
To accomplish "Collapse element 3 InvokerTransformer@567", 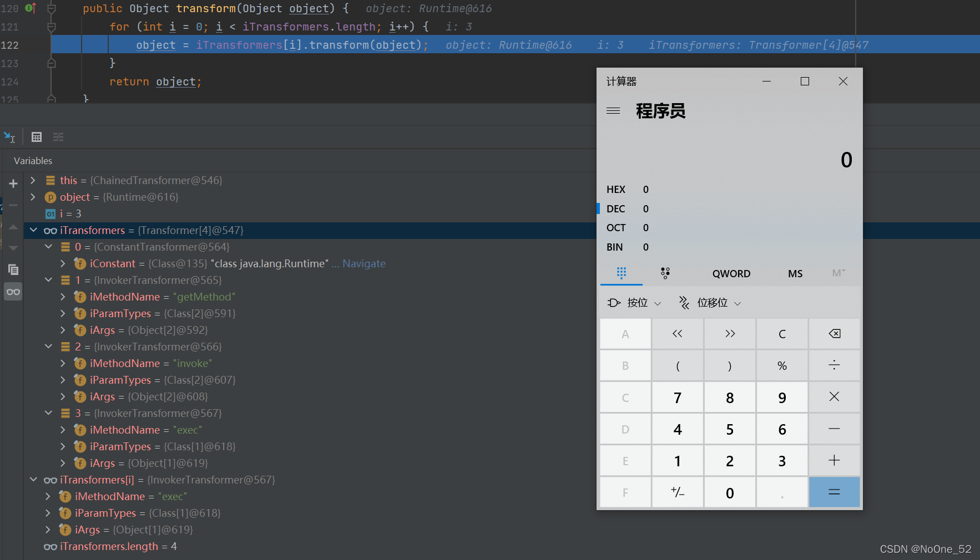I will (48, 413).
